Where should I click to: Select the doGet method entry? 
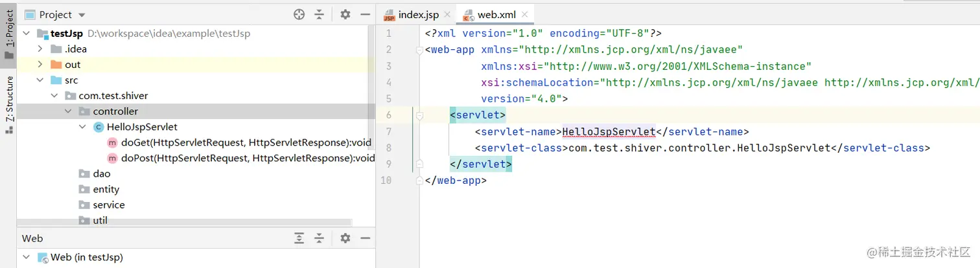[x=246, y=142]
